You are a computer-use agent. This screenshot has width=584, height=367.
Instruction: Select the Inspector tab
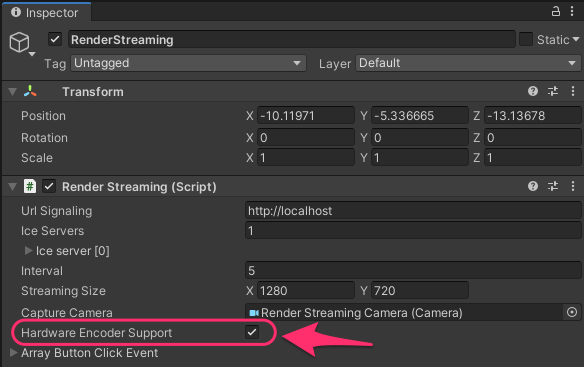point(45,12)
